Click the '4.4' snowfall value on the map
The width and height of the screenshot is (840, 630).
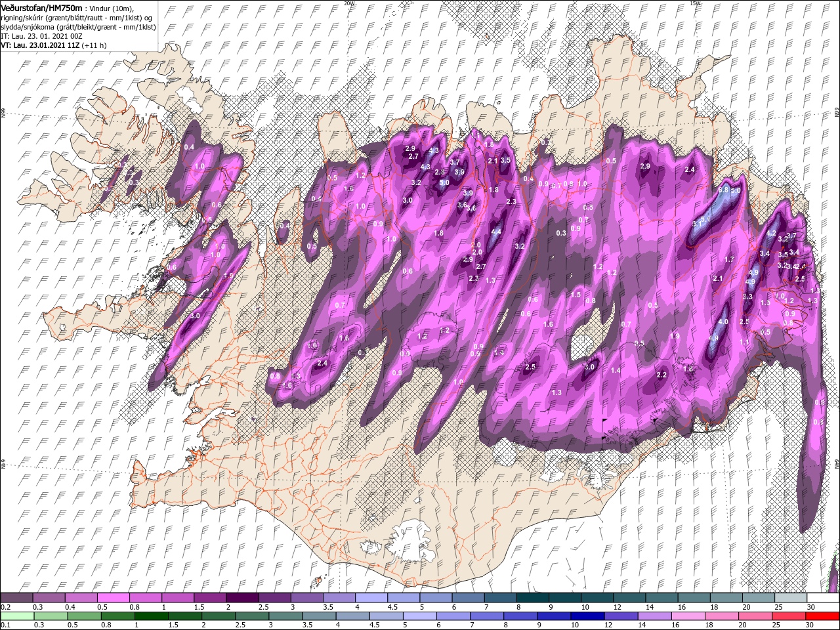496,232
